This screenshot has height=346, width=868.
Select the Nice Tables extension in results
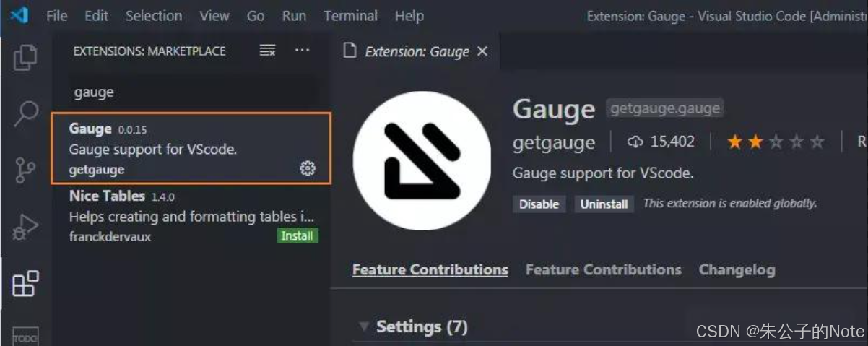(x=191, y=215)
